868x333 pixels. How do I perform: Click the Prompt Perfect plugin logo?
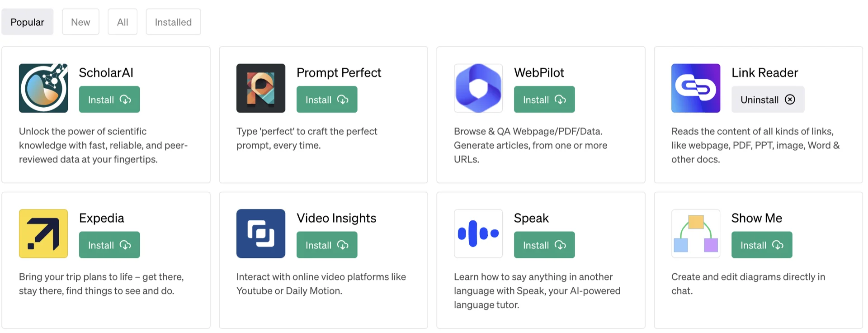click(261, 88)
